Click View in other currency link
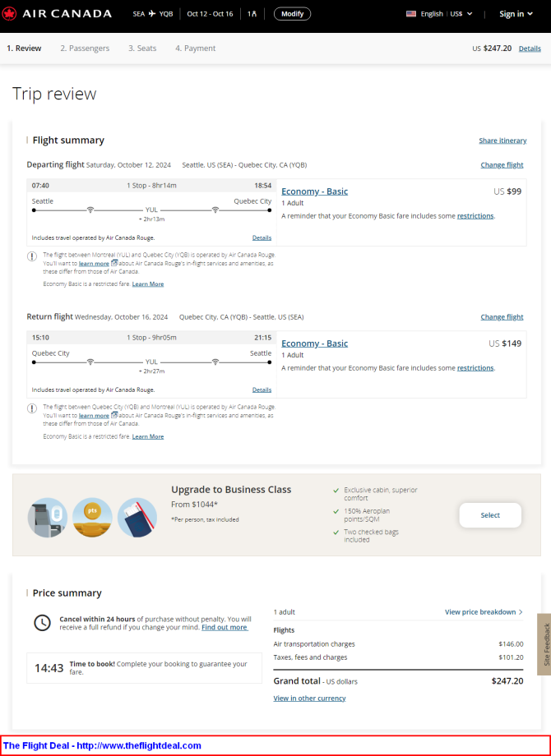 click(x=310, y=698)
